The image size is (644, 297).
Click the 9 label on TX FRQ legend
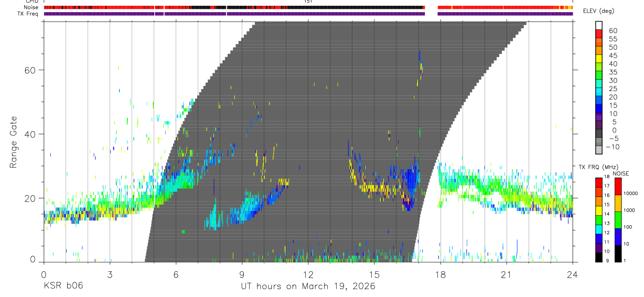607,260
